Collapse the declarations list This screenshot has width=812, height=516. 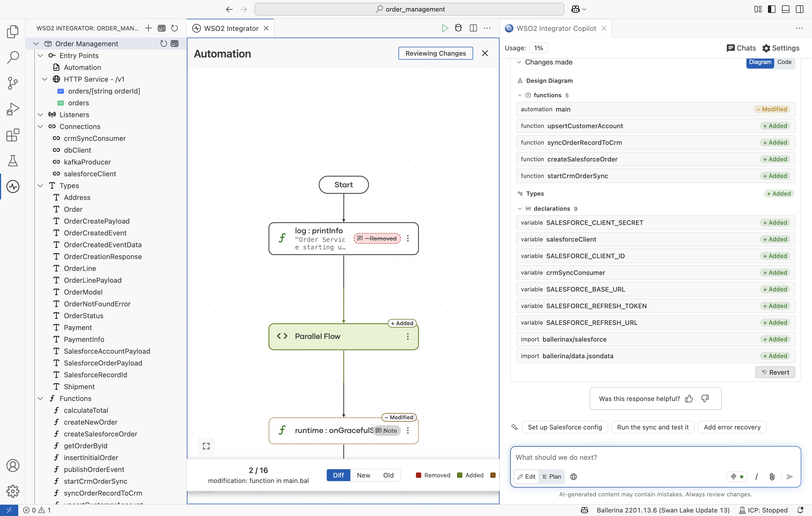[520, 209]
